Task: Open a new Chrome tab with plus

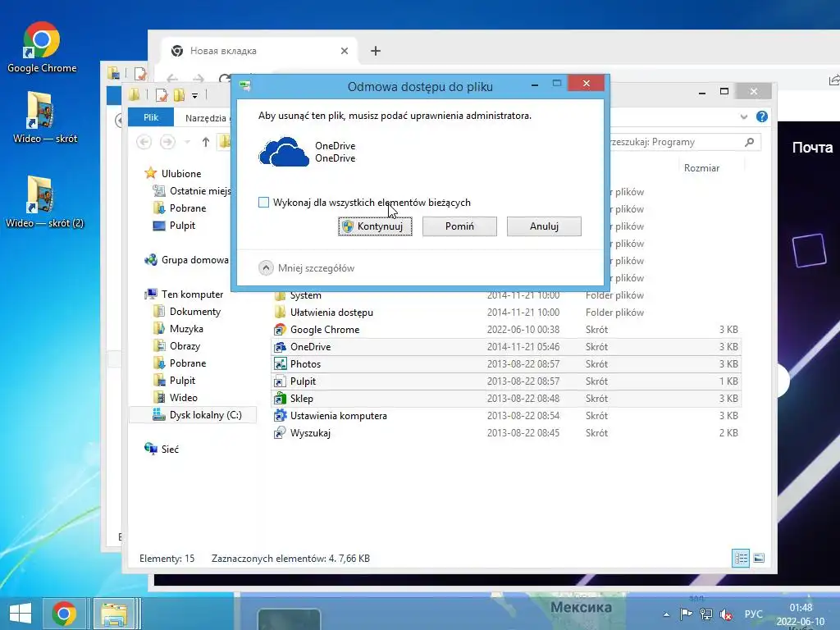Action: (x=376, y=51)
